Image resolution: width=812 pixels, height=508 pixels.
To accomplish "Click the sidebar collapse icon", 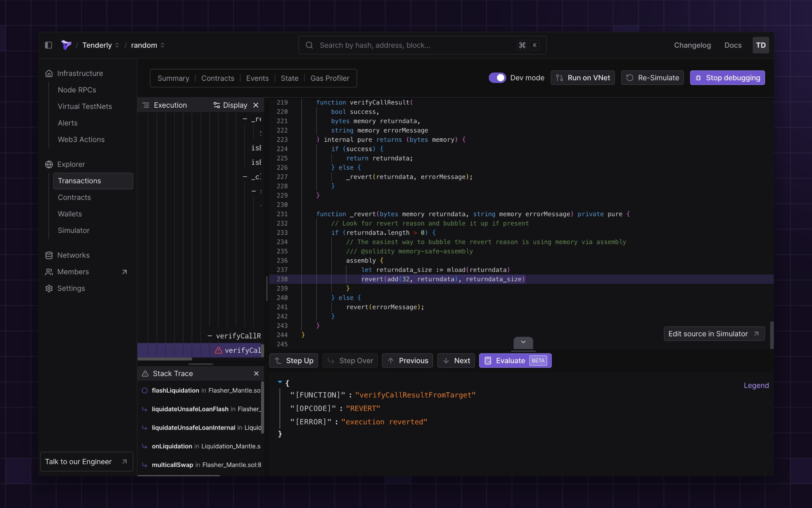I will (48, 45).
